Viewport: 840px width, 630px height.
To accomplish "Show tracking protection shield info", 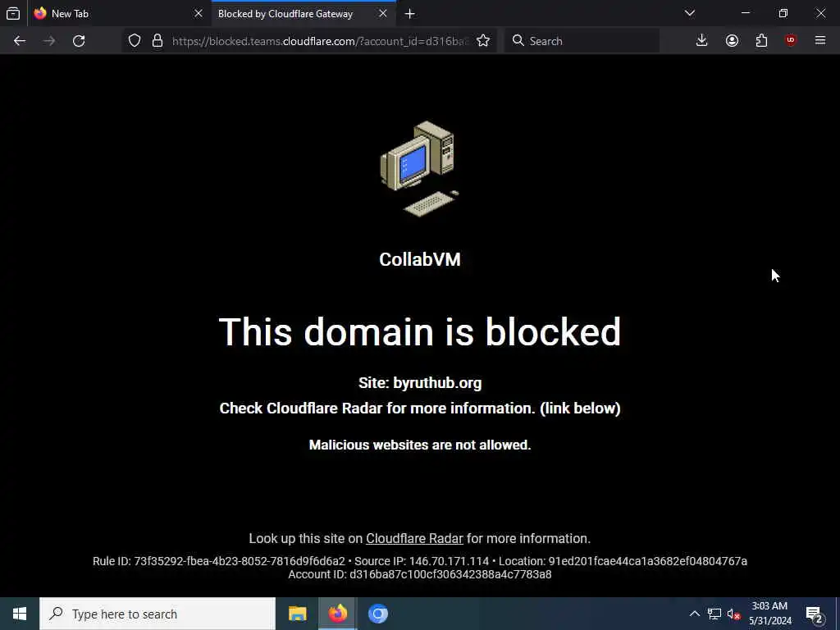I will click(x=135, y=41).
